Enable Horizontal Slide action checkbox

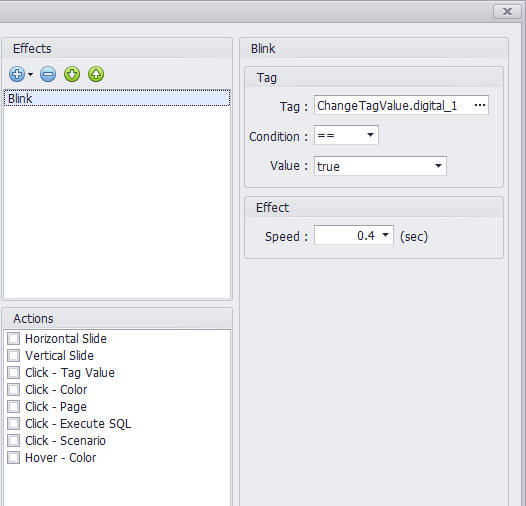(x=13, y=339)
